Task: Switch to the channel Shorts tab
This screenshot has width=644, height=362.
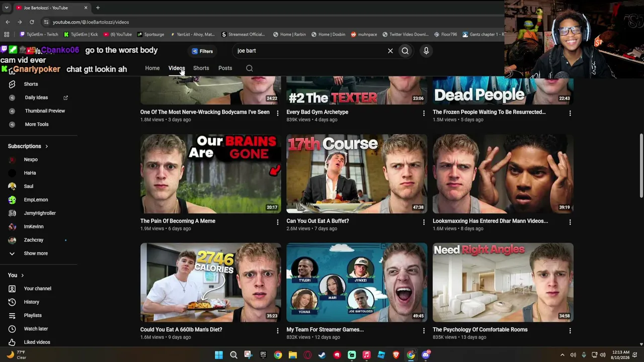Action: point(201,68)
